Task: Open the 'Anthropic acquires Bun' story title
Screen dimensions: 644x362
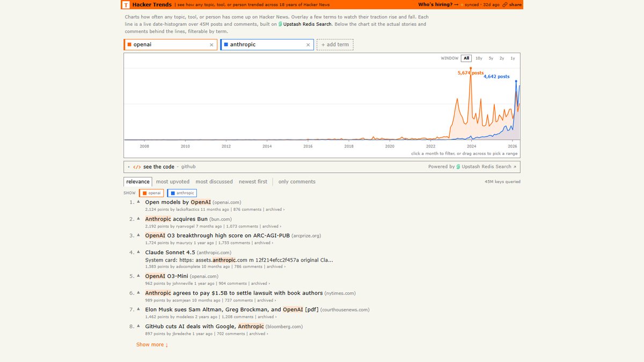Action: [176, 219]
